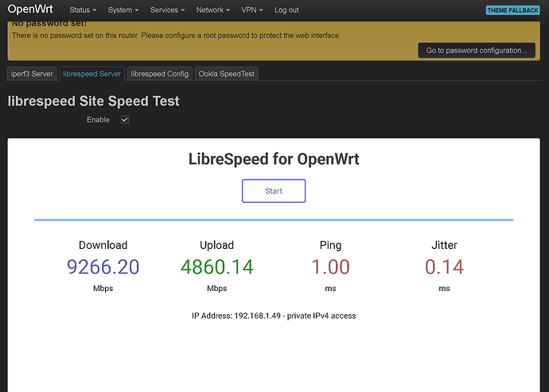Image resolution: width=549 pixels, height=392 pixels.
Task: Open the System dropdown menu
Action: click(x=123, y=10)
